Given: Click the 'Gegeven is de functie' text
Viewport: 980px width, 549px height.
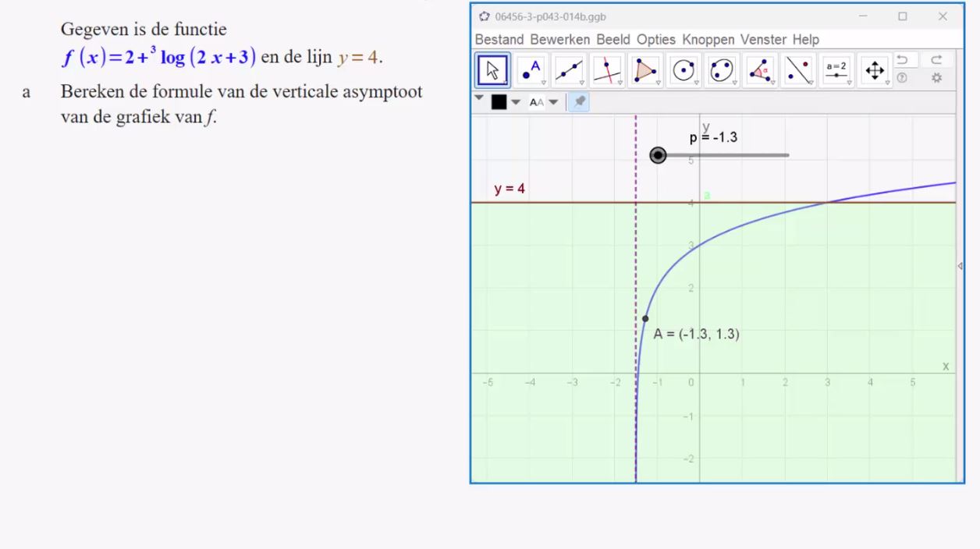Looking at the screenshot, I should tap(144, 30).
